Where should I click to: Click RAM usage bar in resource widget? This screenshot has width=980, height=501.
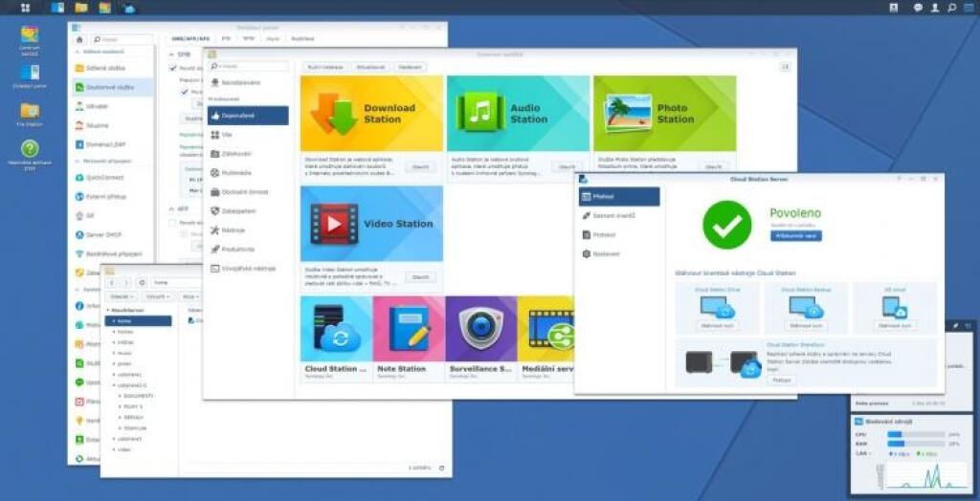point(916,444)
